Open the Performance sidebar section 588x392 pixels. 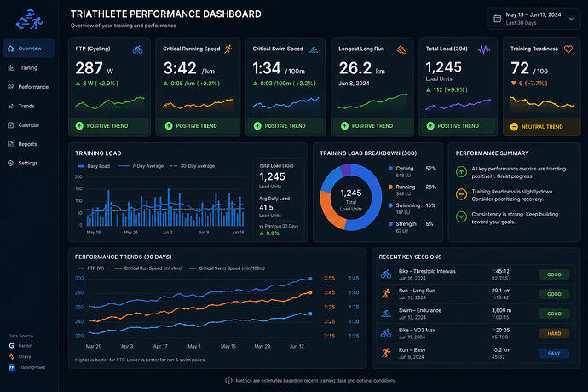coord(29,87)
